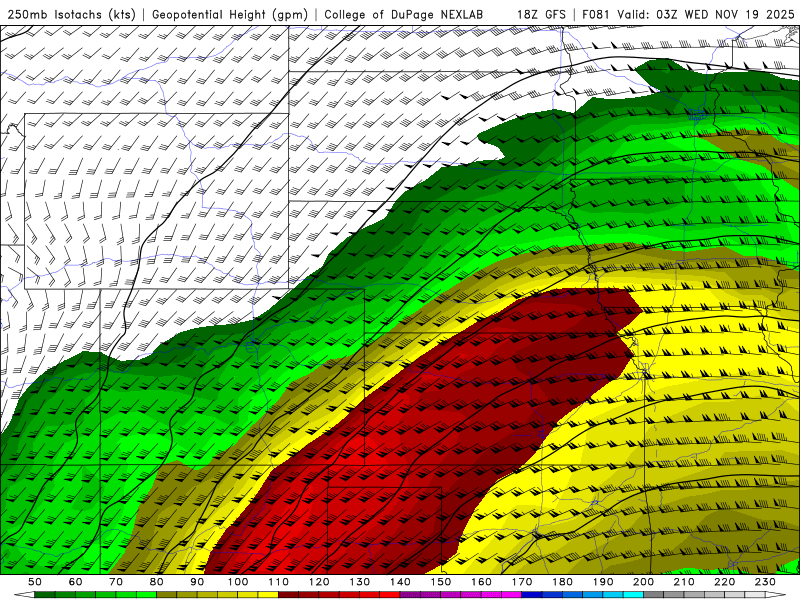Viewport: 800px width, 600px height.
Task: Click the '220' legend value
Action: tap(724, 582)
